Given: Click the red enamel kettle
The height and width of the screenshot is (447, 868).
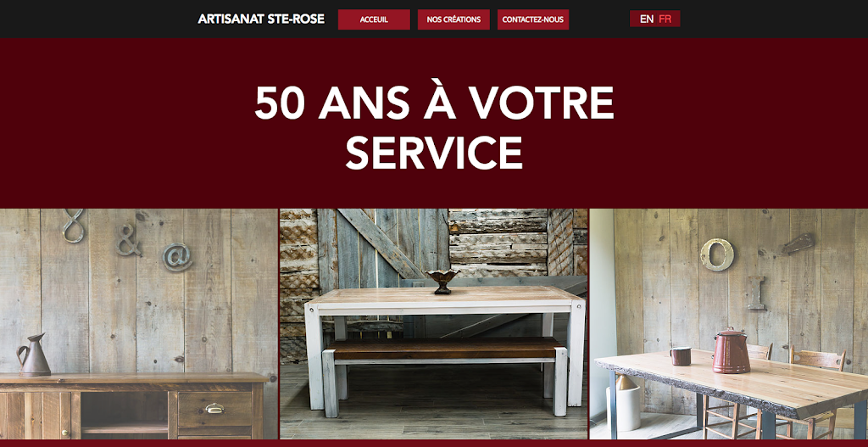Looking at the screenshot, I should (732, 350).
